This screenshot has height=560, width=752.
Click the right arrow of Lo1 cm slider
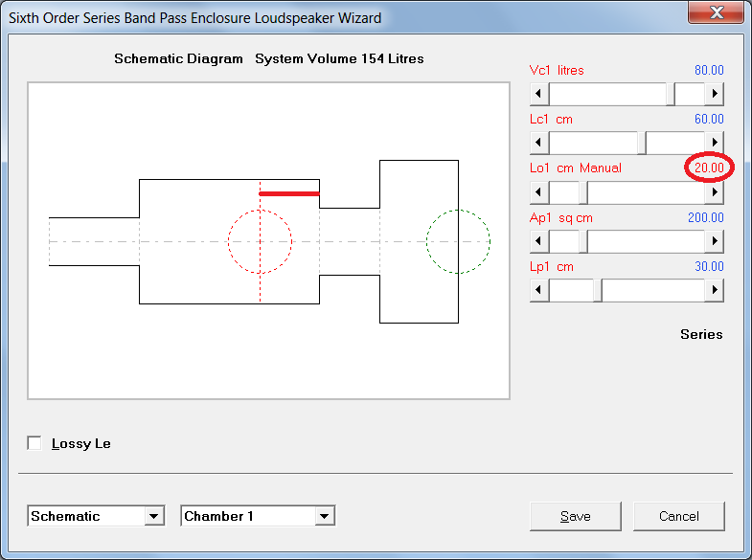[x=714, y=192]
